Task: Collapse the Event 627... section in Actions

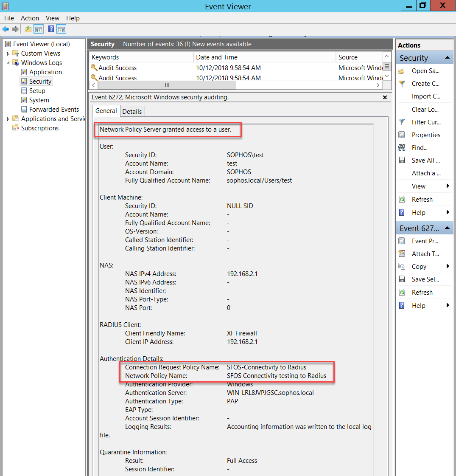Action: pyautogui.click(x=447, y=228)
